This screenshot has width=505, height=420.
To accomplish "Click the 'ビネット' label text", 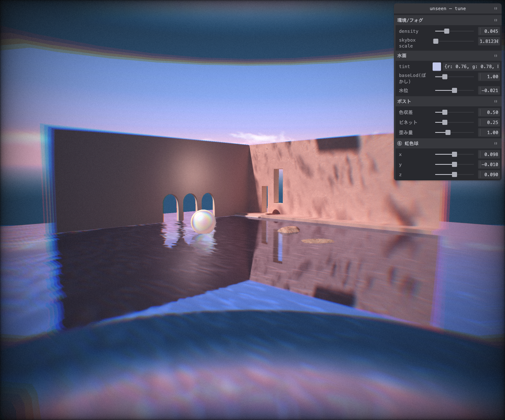I will tap(408, 122).
